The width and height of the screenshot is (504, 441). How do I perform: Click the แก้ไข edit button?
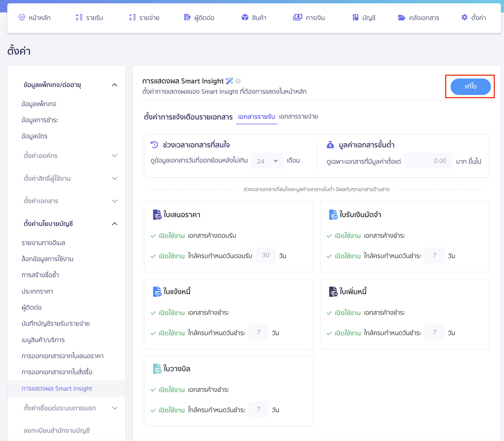[x=470, y=86]
